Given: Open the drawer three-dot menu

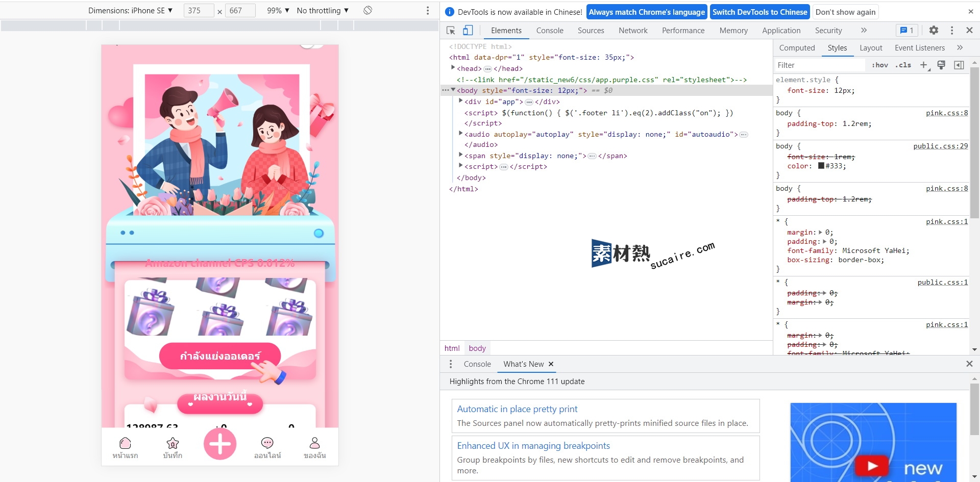Looking at the screenshot, I should [450, 364].
